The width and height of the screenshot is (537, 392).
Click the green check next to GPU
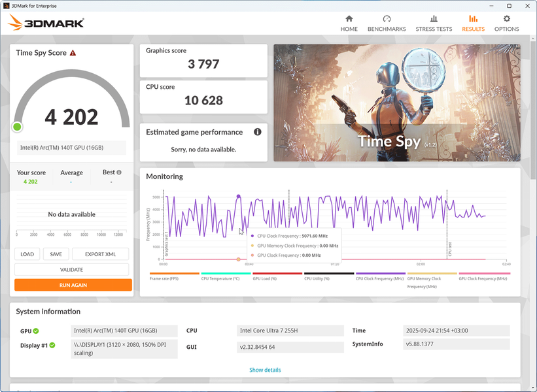point(36,331)
